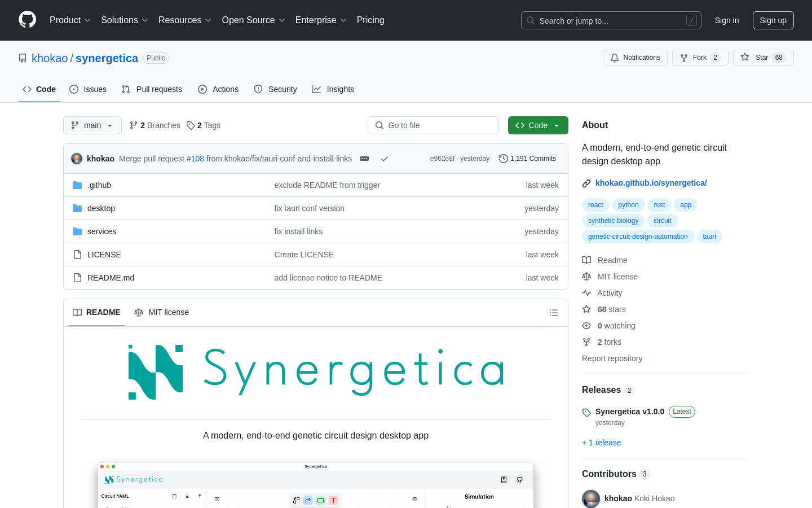Open the main branch dropdown
The height and width of the screenshot is (508, 812).
point(92,125)
